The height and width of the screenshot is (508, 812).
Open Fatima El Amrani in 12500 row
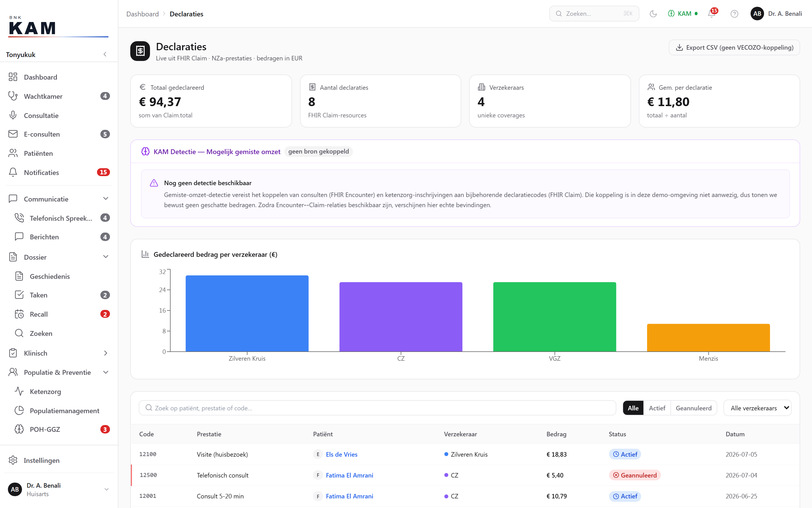[349, 475]
